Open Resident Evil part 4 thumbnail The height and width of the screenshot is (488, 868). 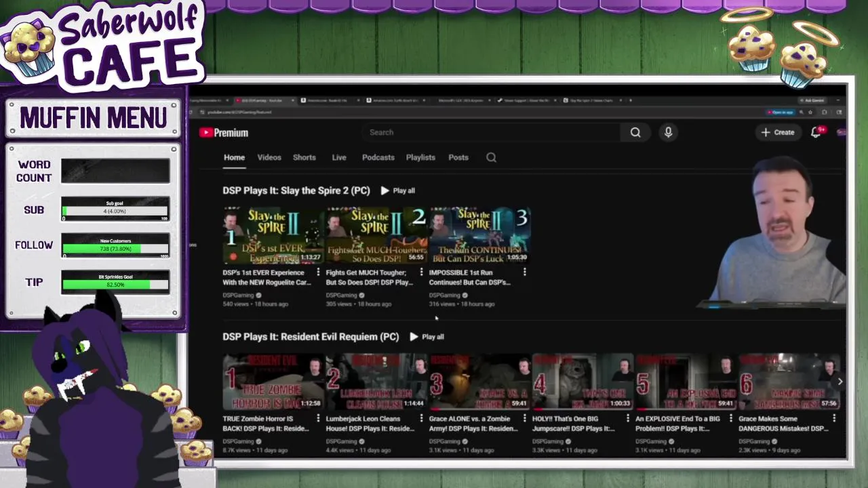pyautogui.click(x=583, y=382)
